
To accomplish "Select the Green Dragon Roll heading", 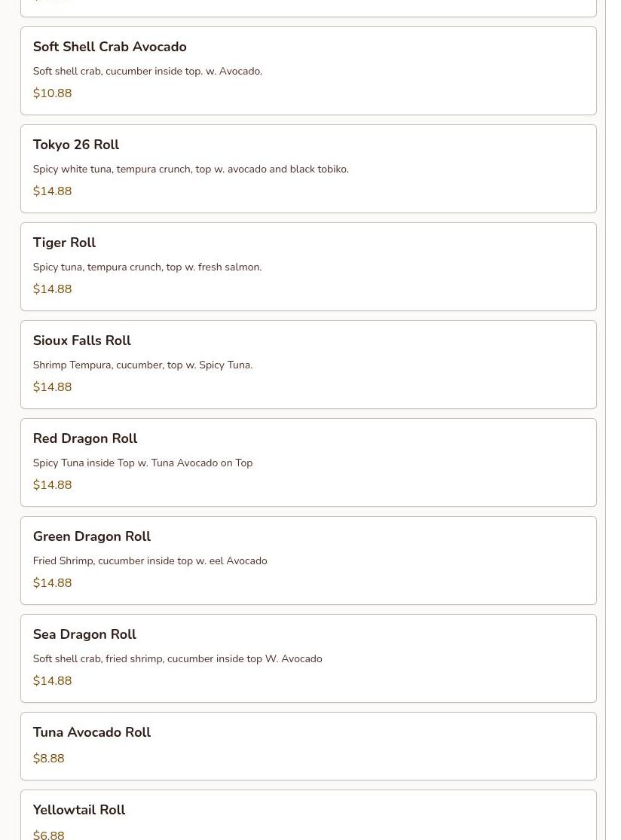I will pos(92,536).
